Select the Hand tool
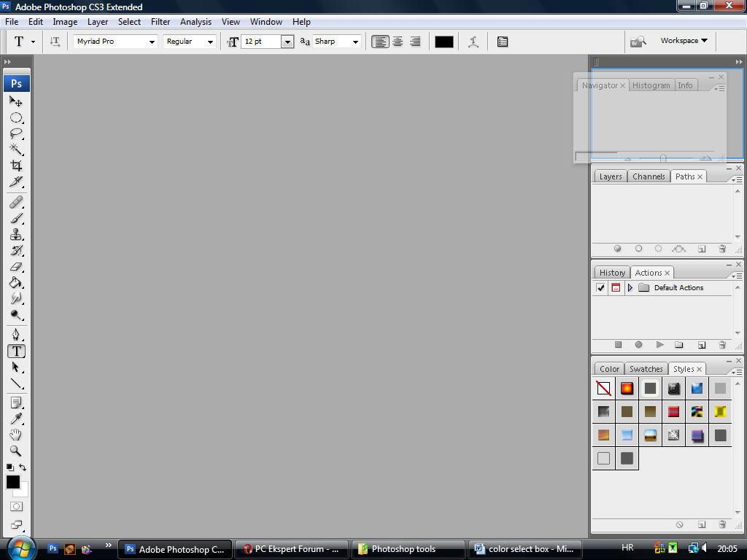The image size is (747, 560). pyautogui.click(x=16, y=435)
